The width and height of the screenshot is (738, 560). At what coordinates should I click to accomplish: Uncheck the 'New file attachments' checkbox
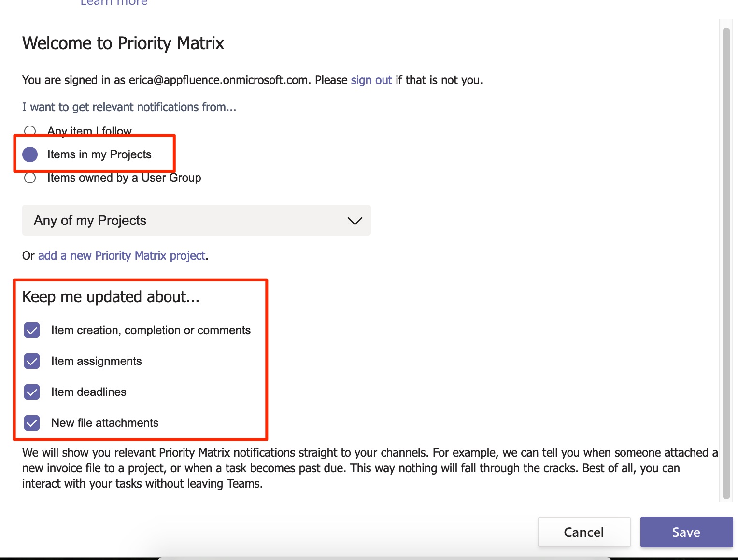[x=32, y=423]
